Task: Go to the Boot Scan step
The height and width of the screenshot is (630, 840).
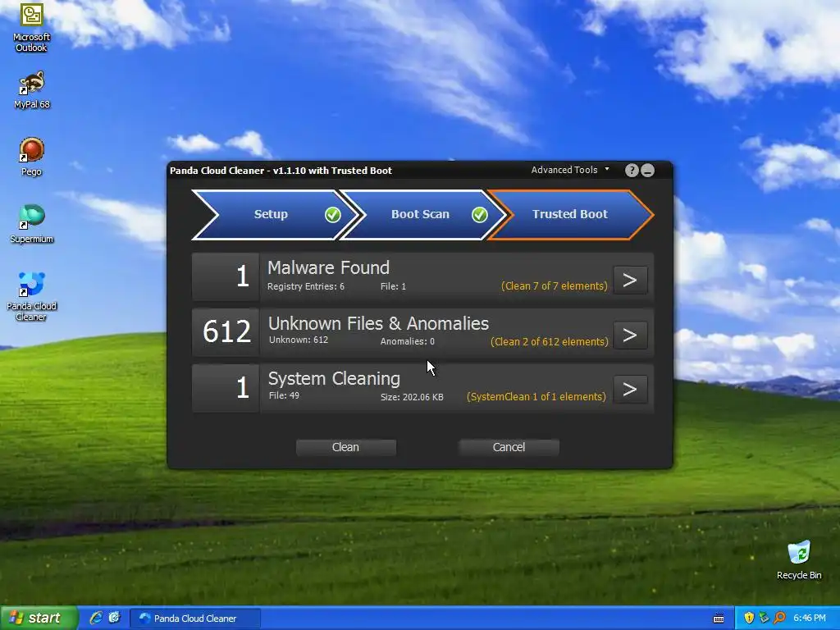Action: [421, 214]
